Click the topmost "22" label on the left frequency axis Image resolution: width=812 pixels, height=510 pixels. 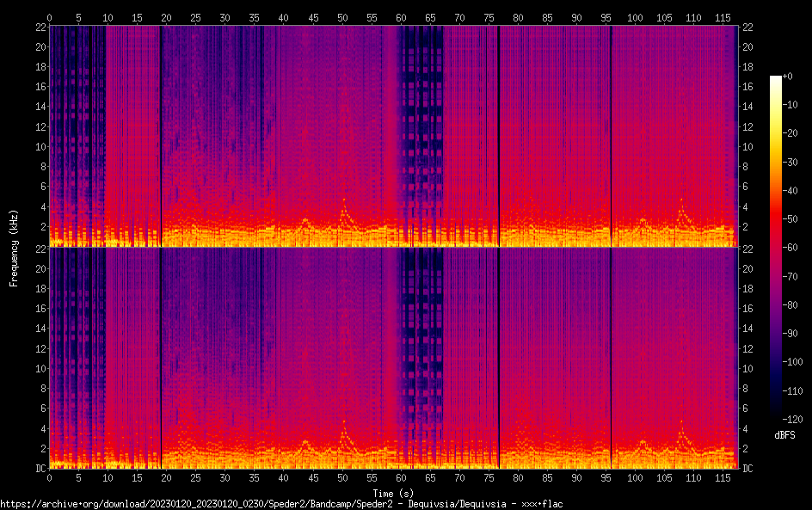tap(40, 28)
